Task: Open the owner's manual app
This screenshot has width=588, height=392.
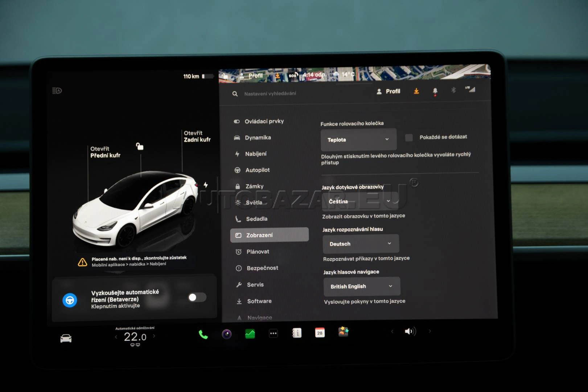Action: point(297,333)
